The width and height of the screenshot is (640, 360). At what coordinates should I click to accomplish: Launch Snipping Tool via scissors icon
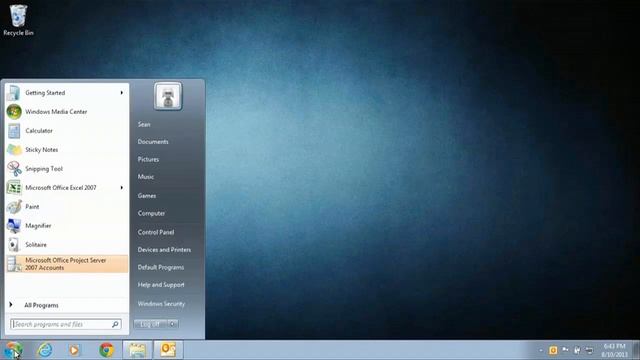pos(14,169)
